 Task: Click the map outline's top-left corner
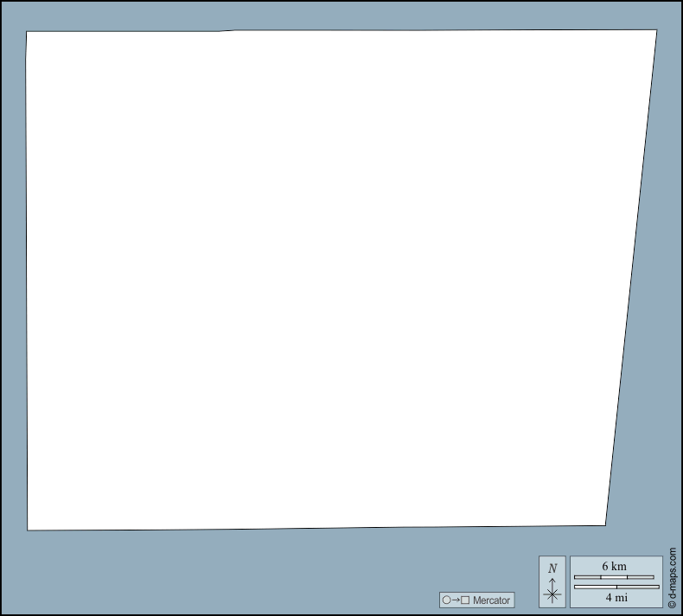(x=27, y=32)
